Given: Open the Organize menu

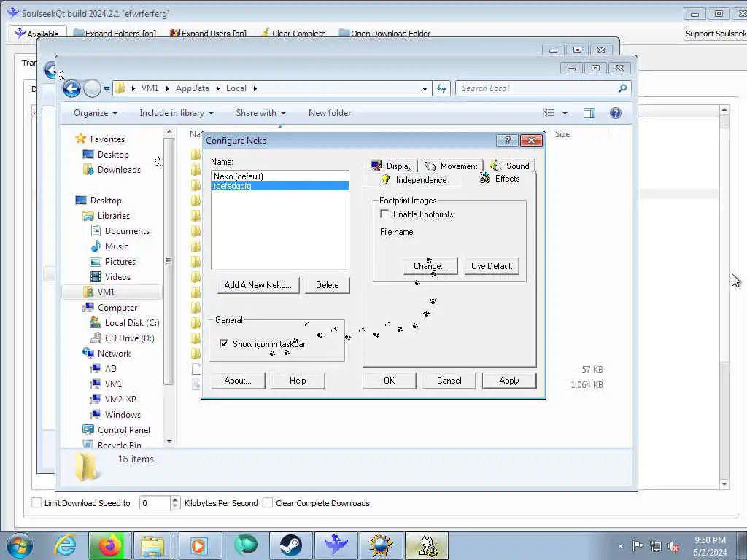Looking at the screenshot, I should click(96, 113).
